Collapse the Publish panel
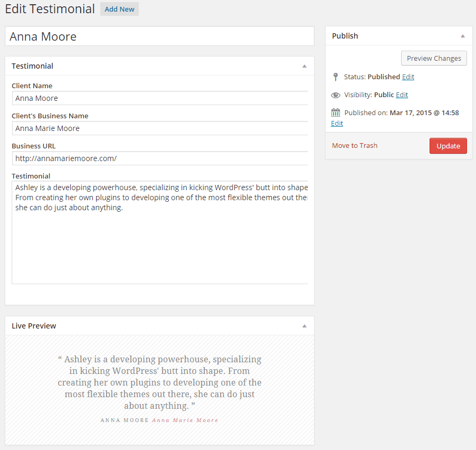The height and width of the screenshot is (450, 476). point(462,36)
